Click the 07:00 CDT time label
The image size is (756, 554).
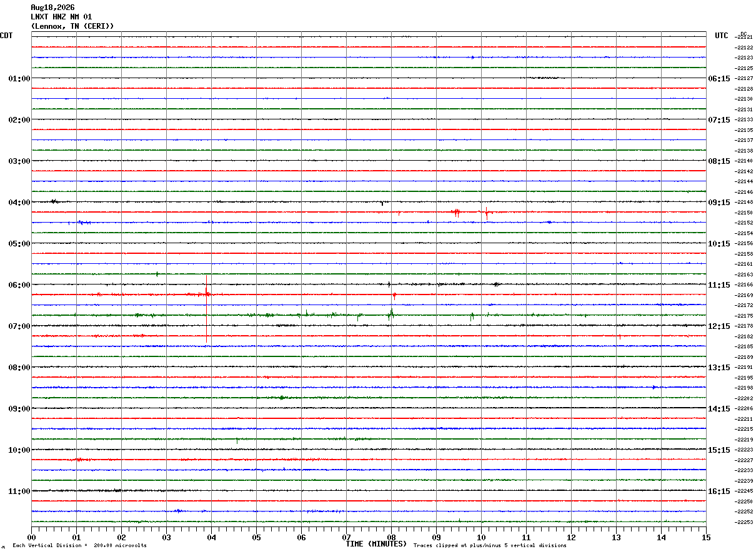coord(19,326)
